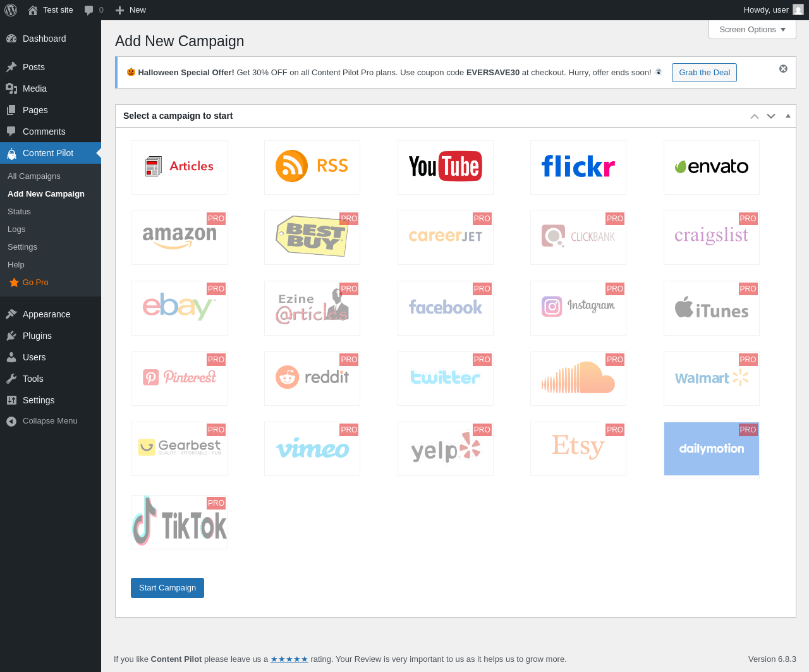Viewport: 809px width, 672px height.
Task: Open the Help submenu link
Action: click(x=51, y=265)
